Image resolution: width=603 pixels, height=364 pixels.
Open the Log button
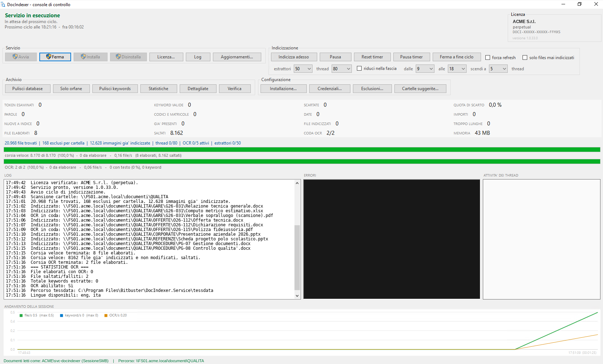tap(198, 57)
